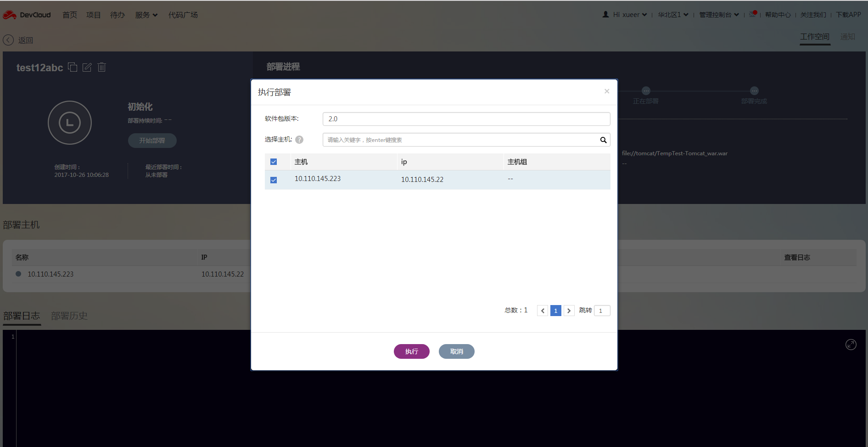Click 下载APP link
The height and width of the screenshot is (447, 868).
[x=848, y=15]
